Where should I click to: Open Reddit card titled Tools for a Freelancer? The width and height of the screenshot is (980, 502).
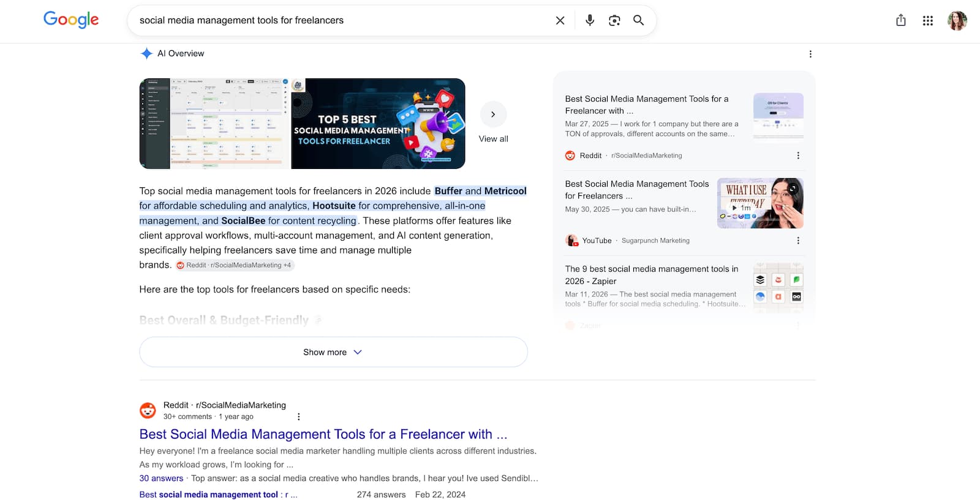647,105
